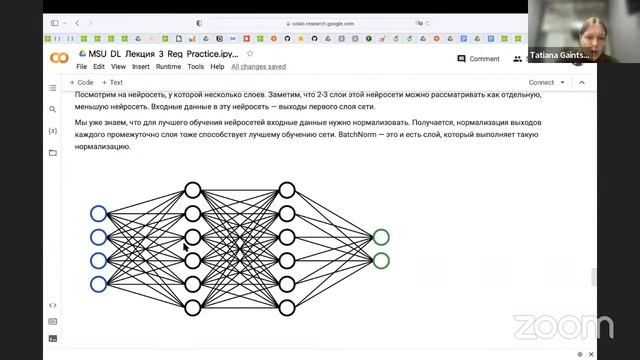Viewport: 640px width, 360px height.
Task: Open the Insert menu
Action: [141, 67]
